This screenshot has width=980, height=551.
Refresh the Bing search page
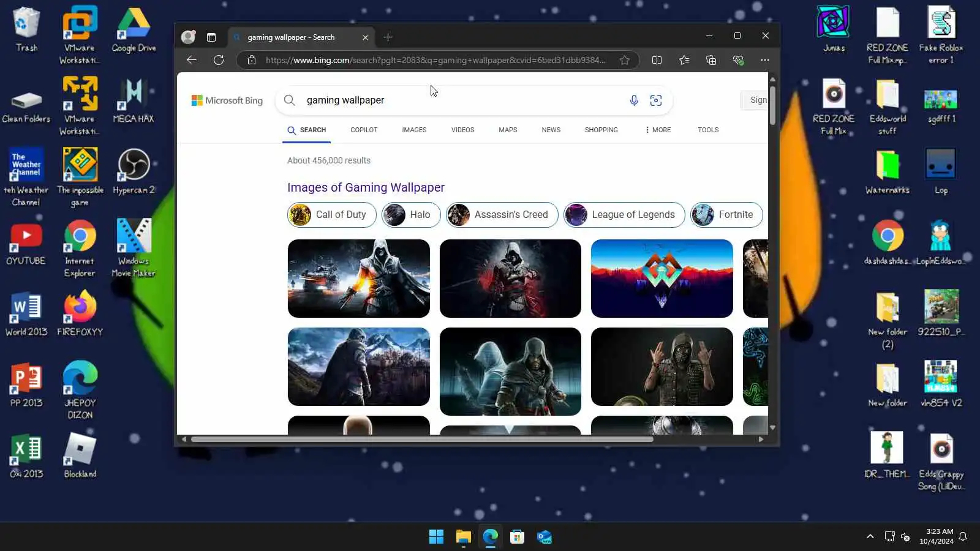pyautogui.click(x=219, y=60)
